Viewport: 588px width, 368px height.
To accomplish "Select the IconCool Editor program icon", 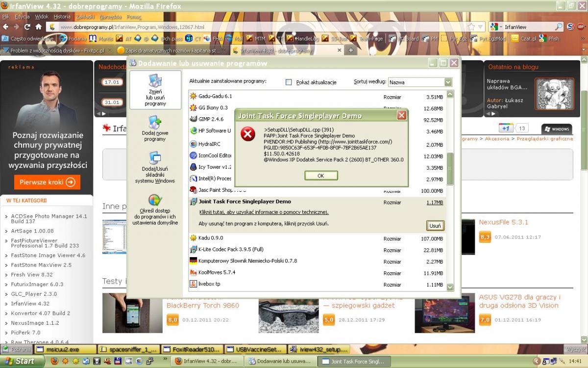I will click(x=194, y=156).
